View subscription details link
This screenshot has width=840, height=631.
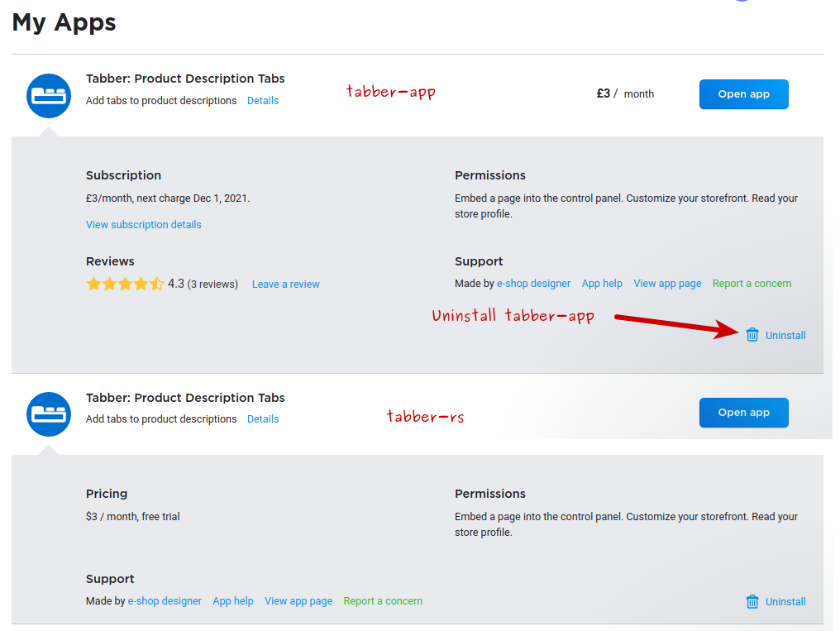click(x=144, y=224)
